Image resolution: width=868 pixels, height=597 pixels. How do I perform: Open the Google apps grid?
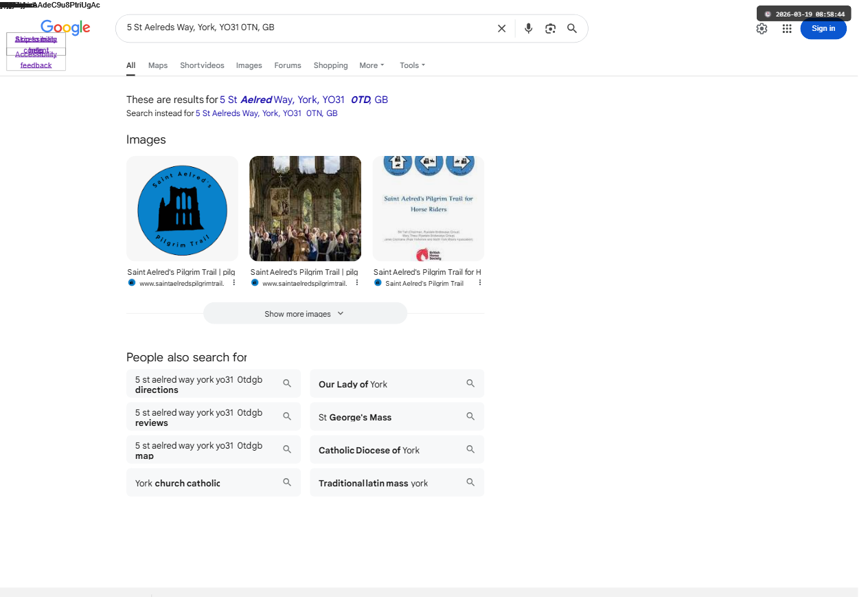point(787,28)
